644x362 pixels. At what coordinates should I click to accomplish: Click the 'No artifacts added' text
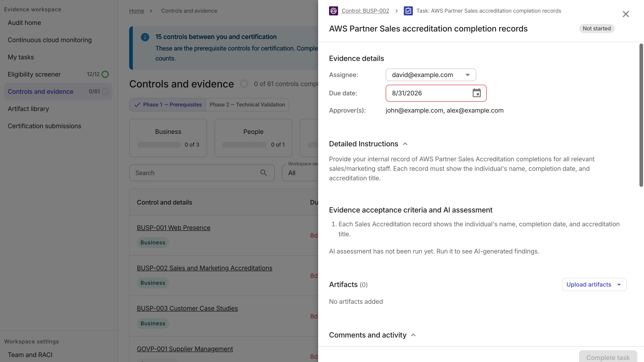pos(356,302)
